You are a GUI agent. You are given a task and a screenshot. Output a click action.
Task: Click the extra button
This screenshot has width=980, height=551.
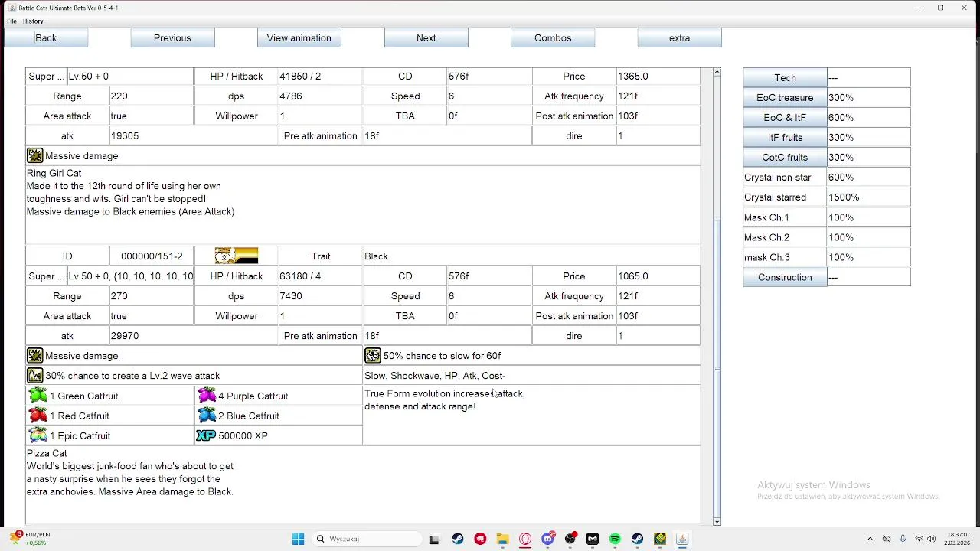(x=679, y=37)
